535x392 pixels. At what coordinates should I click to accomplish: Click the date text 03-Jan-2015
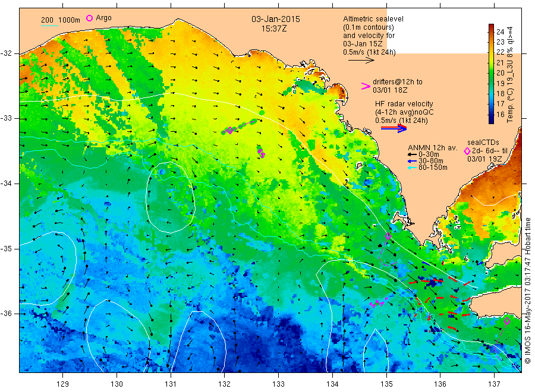(276, 19)
